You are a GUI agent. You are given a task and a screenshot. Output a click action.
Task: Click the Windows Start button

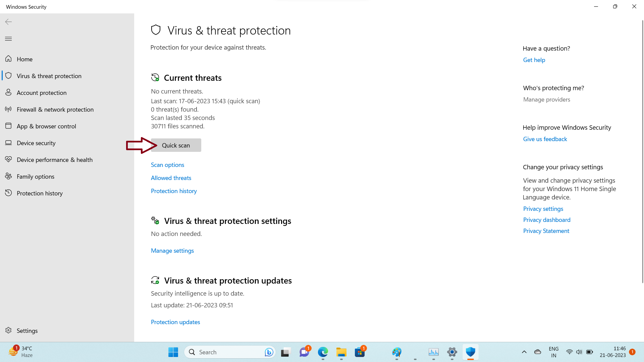(173, 352)
